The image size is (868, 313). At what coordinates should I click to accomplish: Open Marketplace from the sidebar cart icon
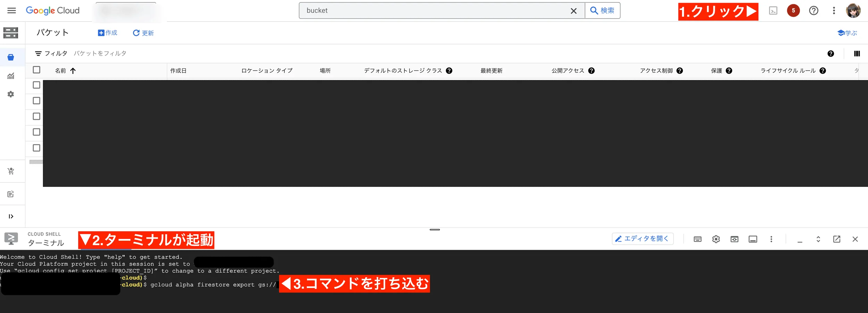tap(11, 171)
